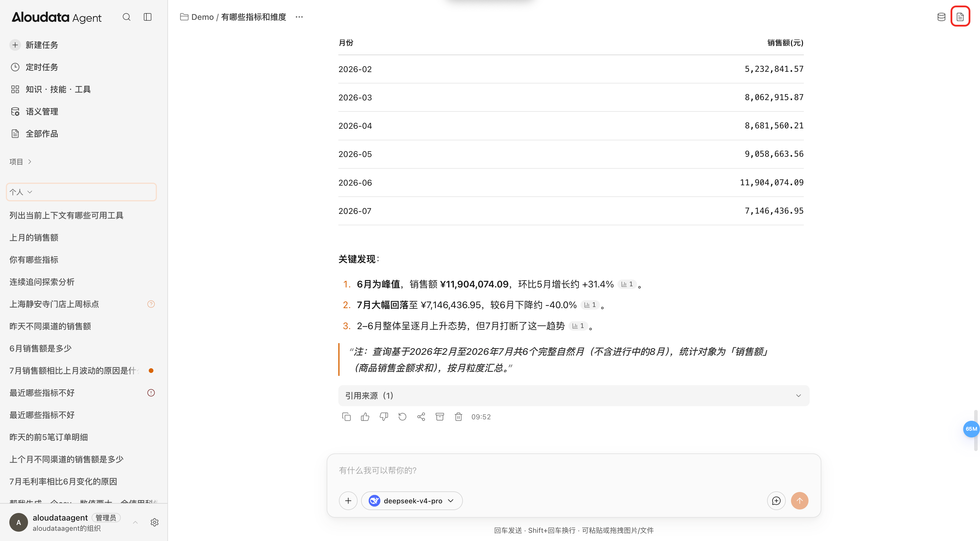Click table cell 2026-06
Viewport: 980px width, 541px height.
click(355, 182)
